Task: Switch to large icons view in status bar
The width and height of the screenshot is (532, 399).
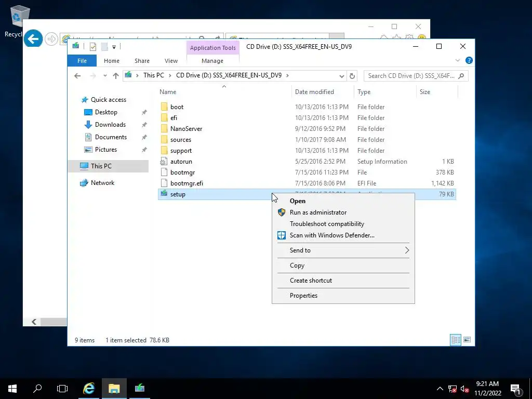Action: click(467, 340)
